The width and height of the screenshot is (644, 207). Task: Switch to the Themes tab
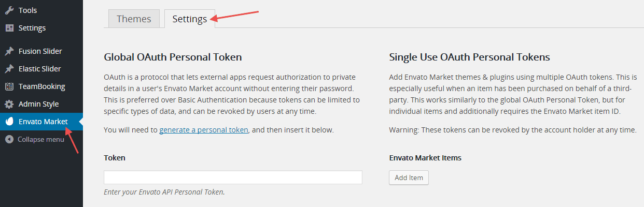(134, 19)
